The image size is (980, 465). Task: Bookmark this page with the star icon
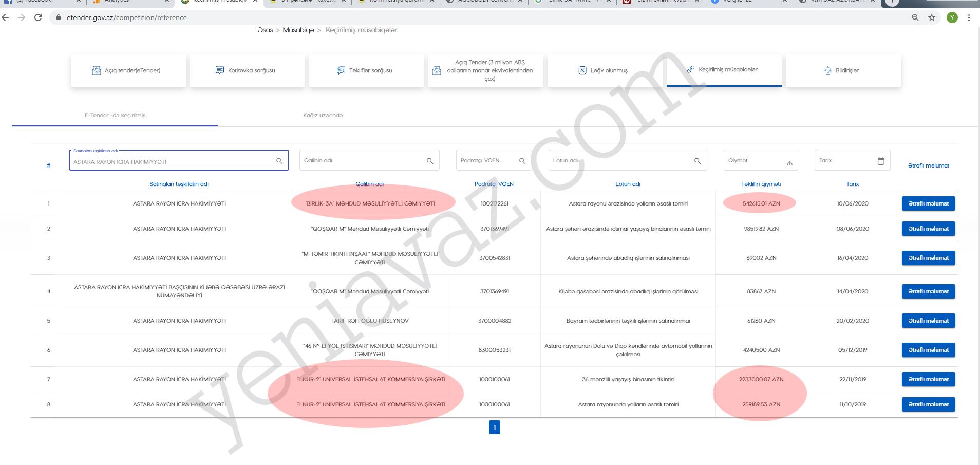(x=932, y=17)
